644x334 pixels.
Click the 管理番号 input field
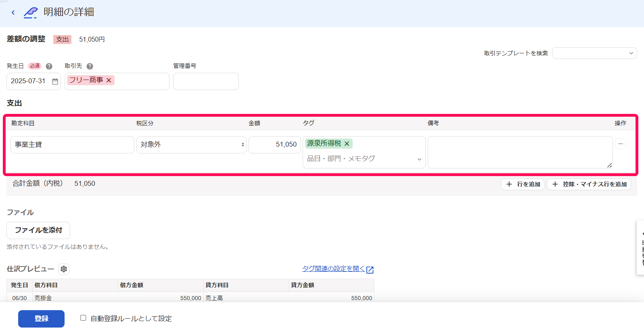(x=206, y=81)
